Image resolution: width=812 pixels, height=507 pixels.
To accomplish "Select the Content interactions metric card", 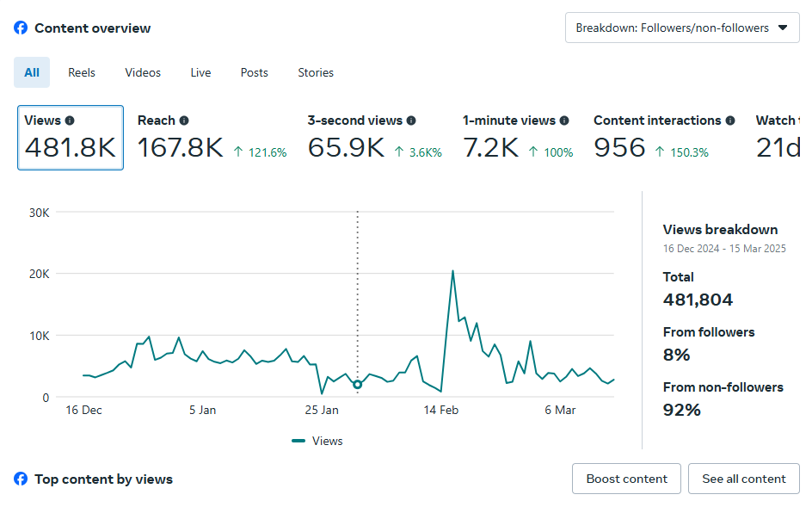I will point(662,138).
